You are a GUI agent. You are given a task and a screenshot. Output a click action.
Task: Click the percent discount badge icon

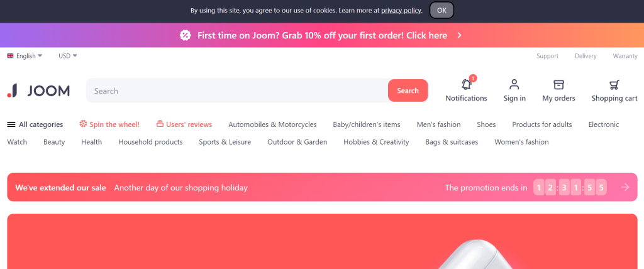click(186, 35)
